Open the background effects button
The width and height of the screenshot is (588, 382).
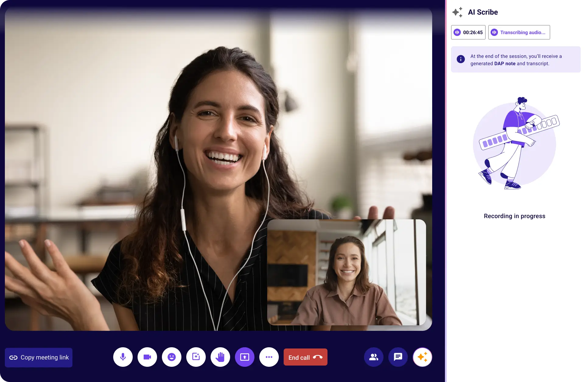tap(196, 357)
